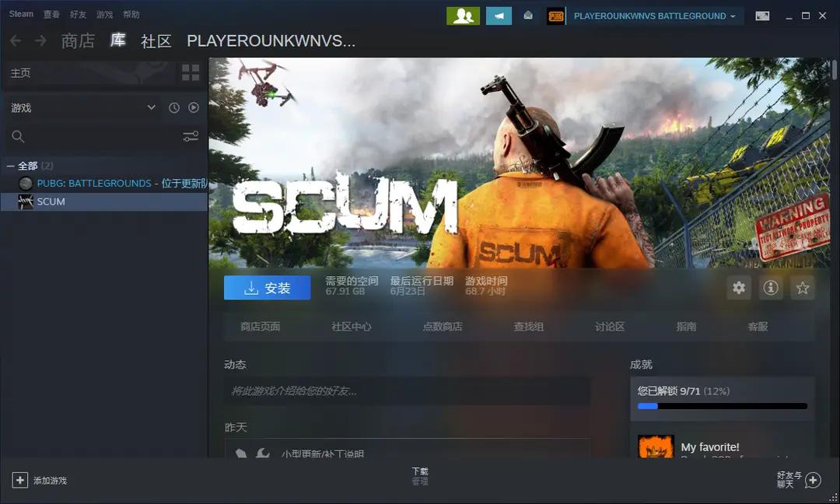
Task: Open the 客服 link
Action: [758, 327]
